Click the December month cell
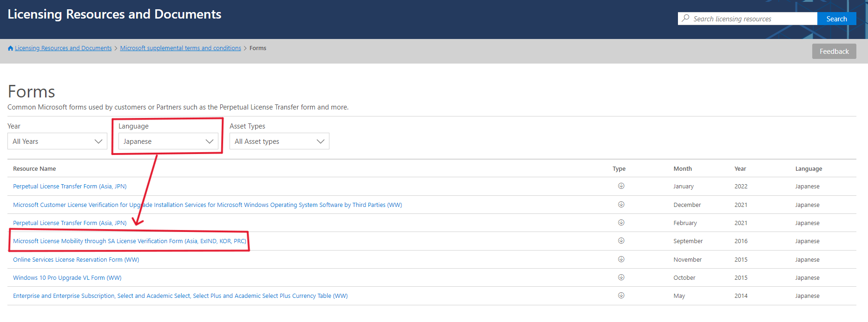The image size is (868, 322). click(687, 205)
